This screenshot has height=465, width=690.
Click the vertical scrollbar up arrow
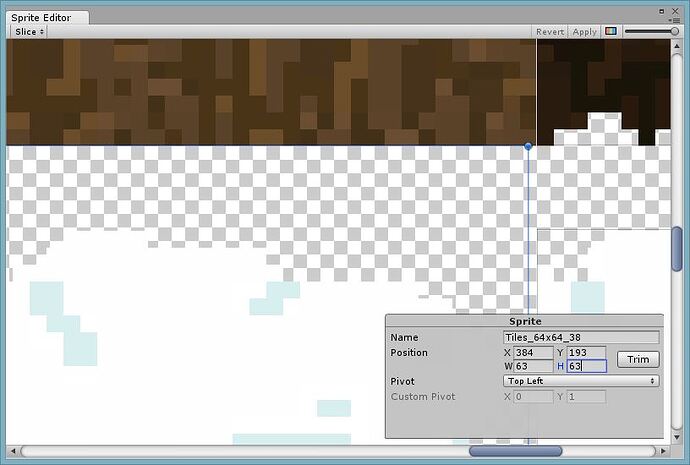tap(677, 46)
